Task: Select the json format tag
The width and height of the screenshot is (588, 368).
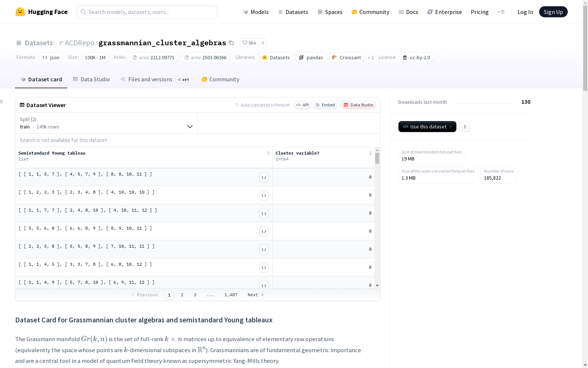Action: [x=51, y=57]
